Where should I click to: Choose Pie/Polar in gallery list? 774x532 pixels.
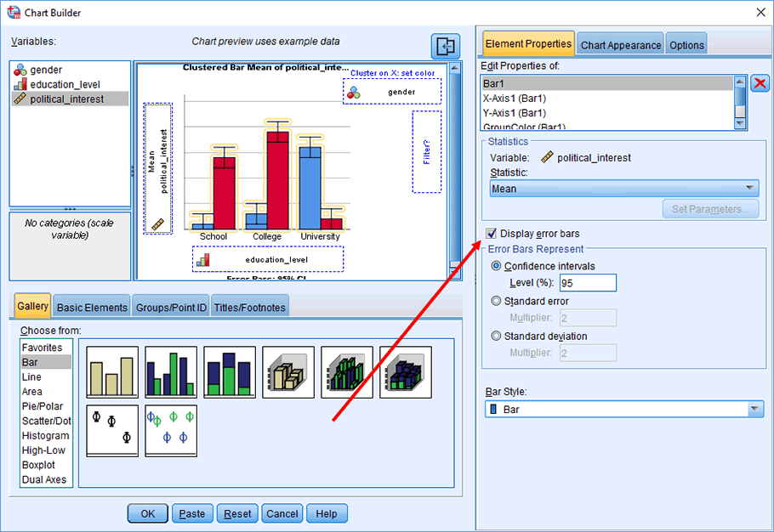46,406
